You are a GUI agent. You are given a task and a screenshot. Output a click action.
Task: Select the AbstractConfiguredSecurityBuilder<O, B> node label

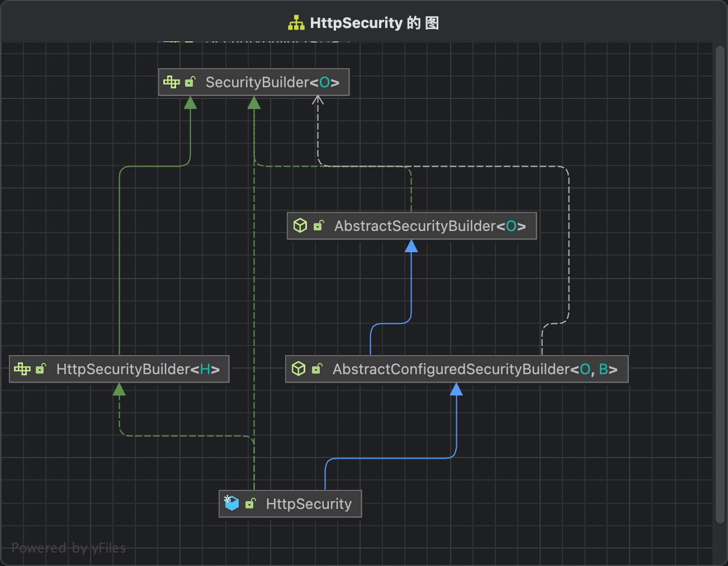tap(475, 369)
